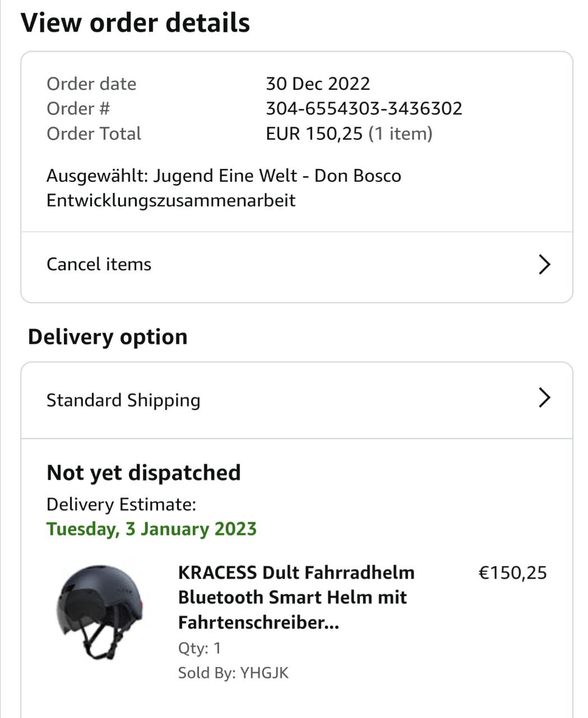Click the order number 304-6554303-3436302
The image size is (588, 718).
point(364,108)
